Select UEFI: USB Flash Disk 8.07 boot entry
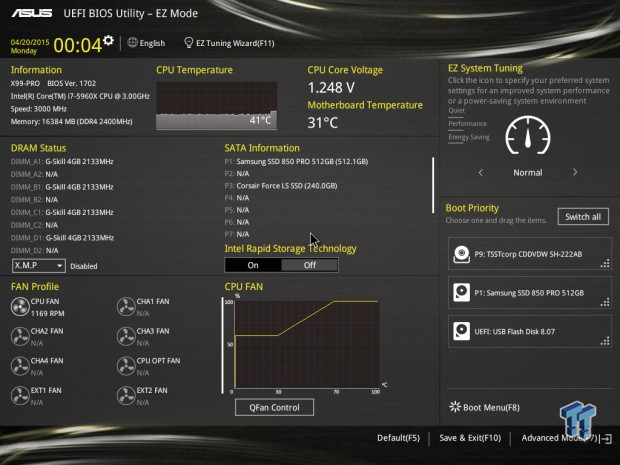The height and width of the screenshot is (465, 620). [x=529, y=331]
